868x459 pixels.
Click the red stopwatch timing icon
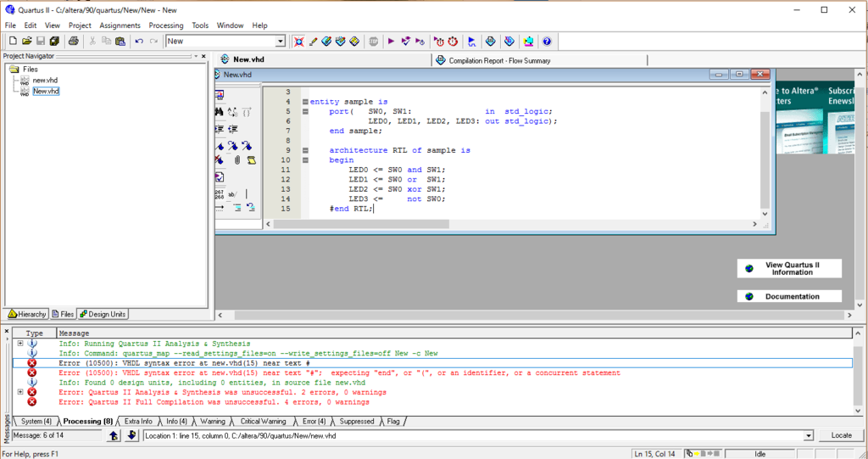[453, 41]
